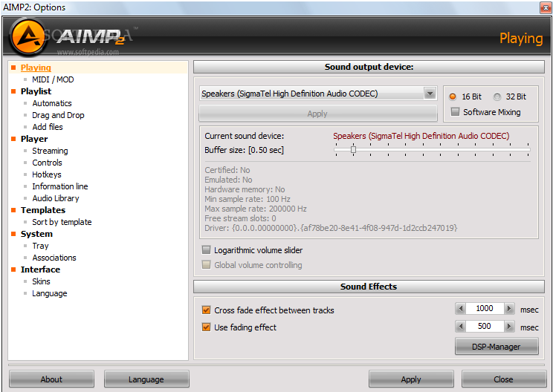This screenshot has width=553, height=392.
Task: Select 32 Bit output option
Action: coord(497,97)
